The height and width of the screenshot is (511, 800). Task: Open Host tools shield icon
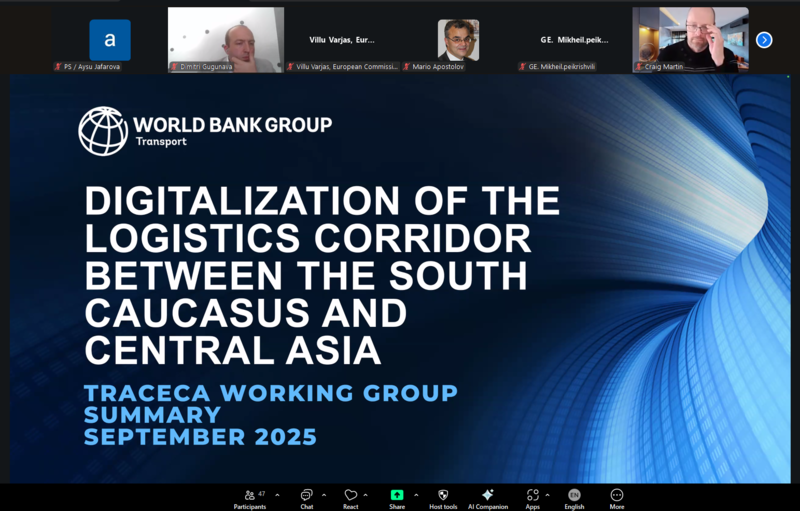coord(443,495)
